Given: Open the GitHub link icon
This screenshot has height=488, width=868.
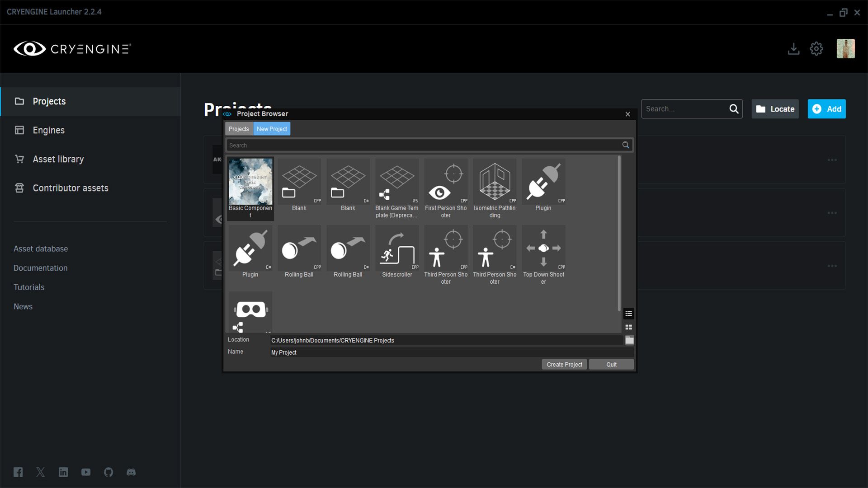Looking at the screenshot, I should [x=108, y=472].
